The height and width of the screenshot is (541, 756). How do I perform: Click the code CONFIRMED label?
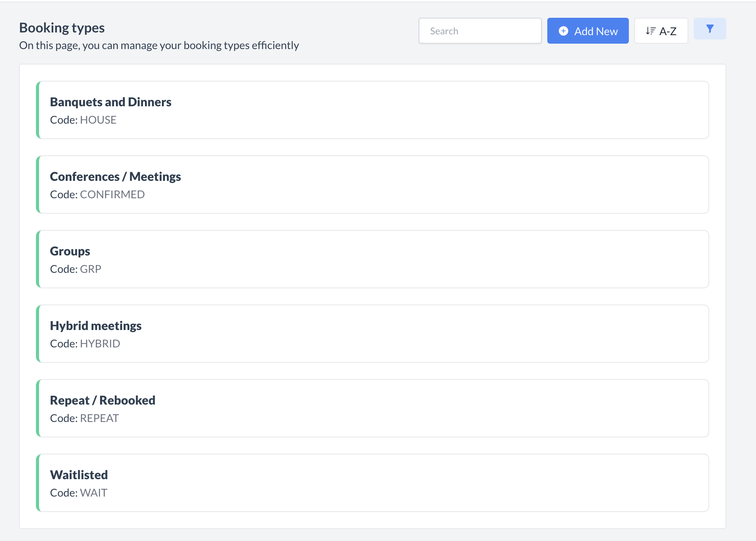(97, 194)
